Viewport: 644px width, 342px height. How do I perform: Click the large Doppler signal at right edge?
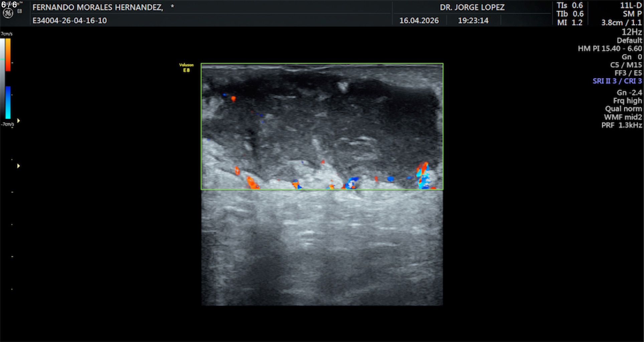click(x=423, y=176)
